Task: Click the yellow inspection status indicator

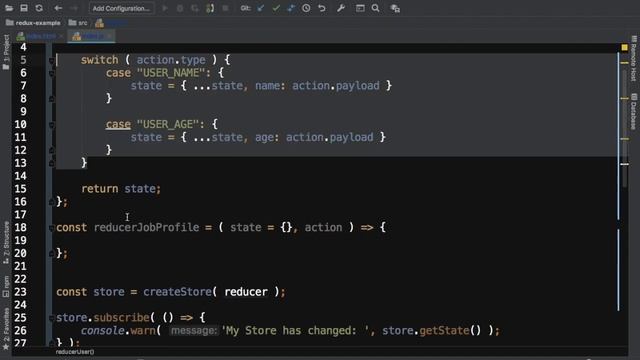Action: pyautogui.click(x=624, y=47)
